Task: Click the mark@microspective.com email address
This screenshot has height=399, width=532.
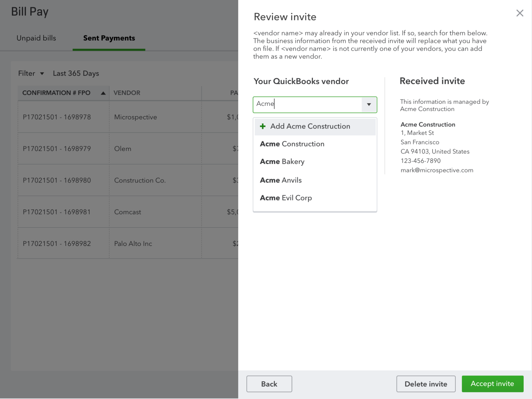Action: [437, 170]
